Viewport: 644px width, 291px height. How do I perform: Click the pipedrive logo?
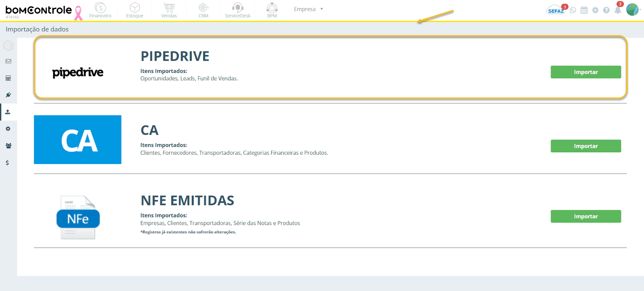click(78, 72)
